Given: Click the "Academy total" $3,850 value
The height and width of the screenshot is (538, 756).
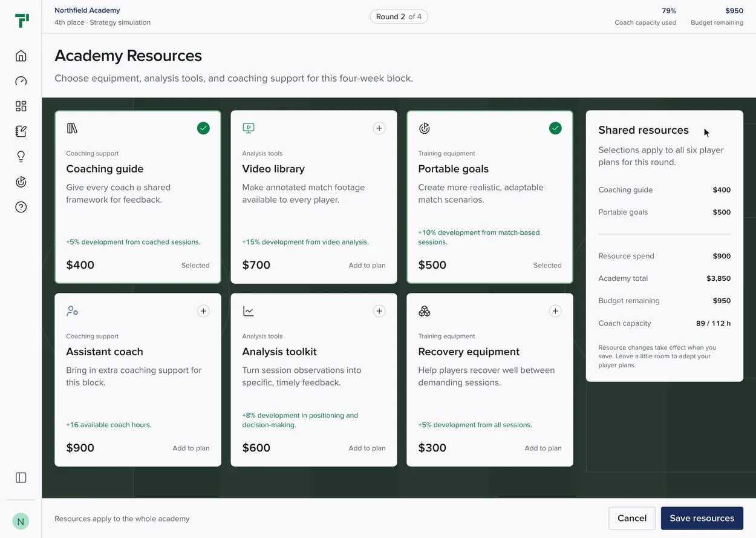Looking at the screenshot, I should pyautogui.click(x=719, y=278).
